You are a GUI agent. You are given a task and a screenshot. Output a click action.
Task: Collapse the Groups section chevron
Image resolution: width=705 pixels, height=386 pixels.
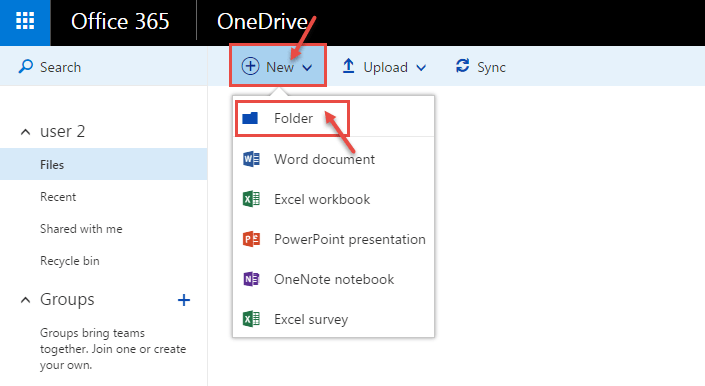coord(26,300)
